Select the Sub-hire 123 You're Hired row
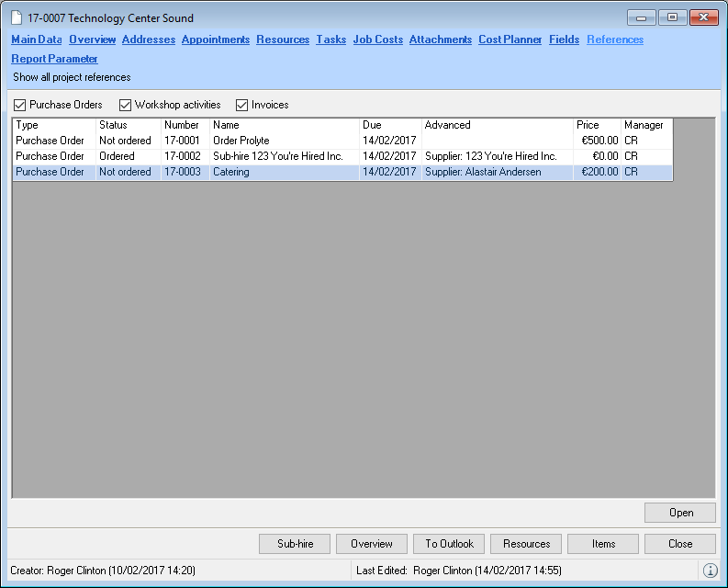This screenshot has height=588, width=728. pos(277,156)
